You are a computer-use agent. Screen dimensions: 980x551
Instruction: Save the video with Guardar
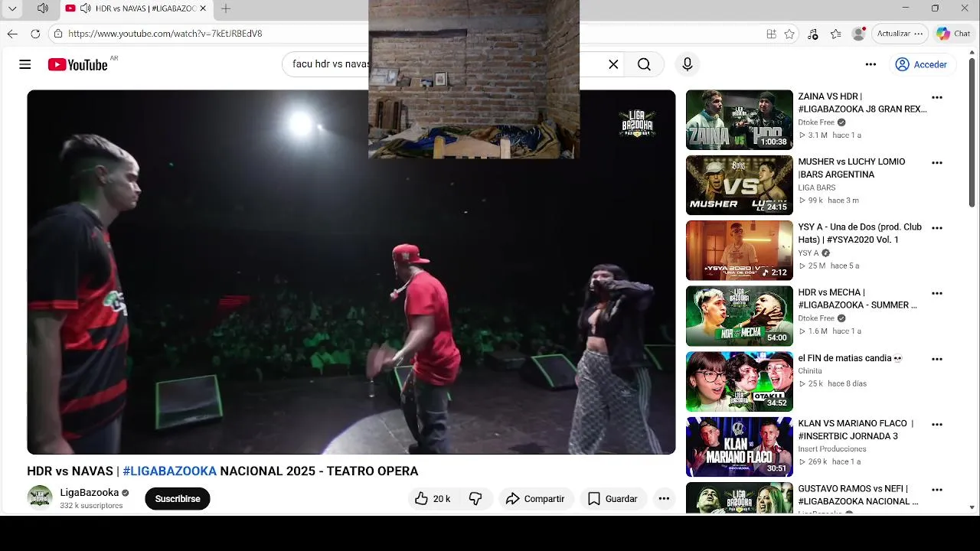tap(612, 499)
